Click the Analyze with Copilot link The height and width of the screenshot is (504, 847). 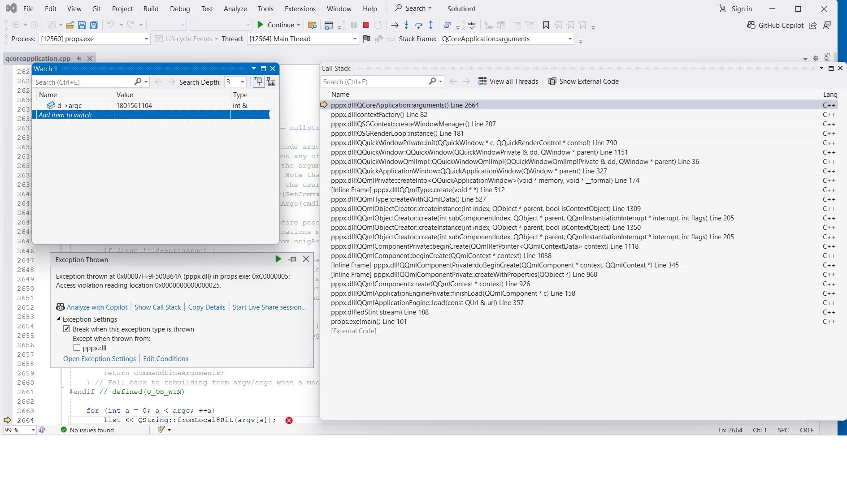(97, 307)
